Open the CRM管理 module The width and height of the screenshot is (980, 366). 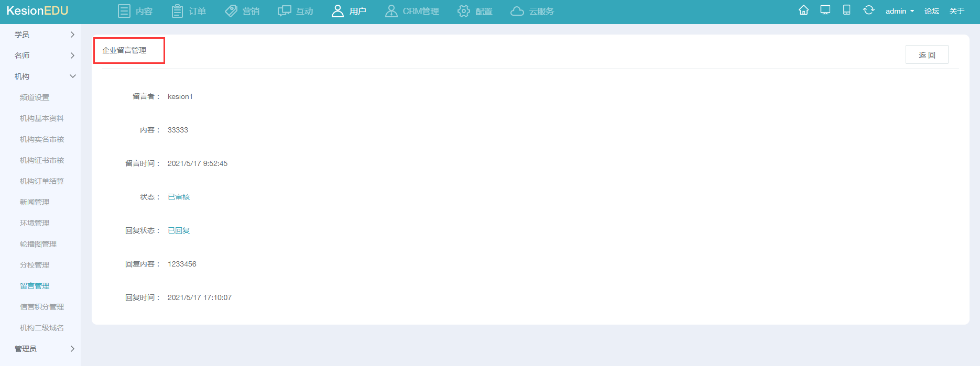412,11
